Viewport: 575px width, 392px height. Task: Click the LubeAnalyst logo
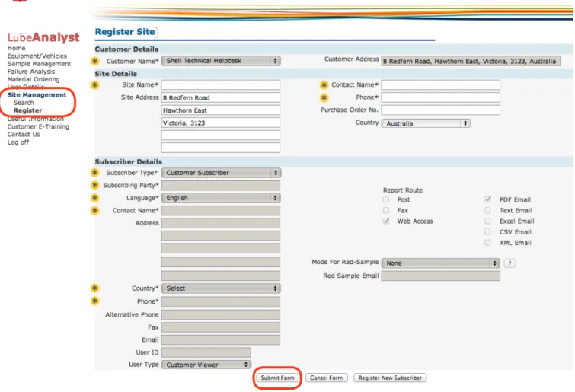point(43,37)
